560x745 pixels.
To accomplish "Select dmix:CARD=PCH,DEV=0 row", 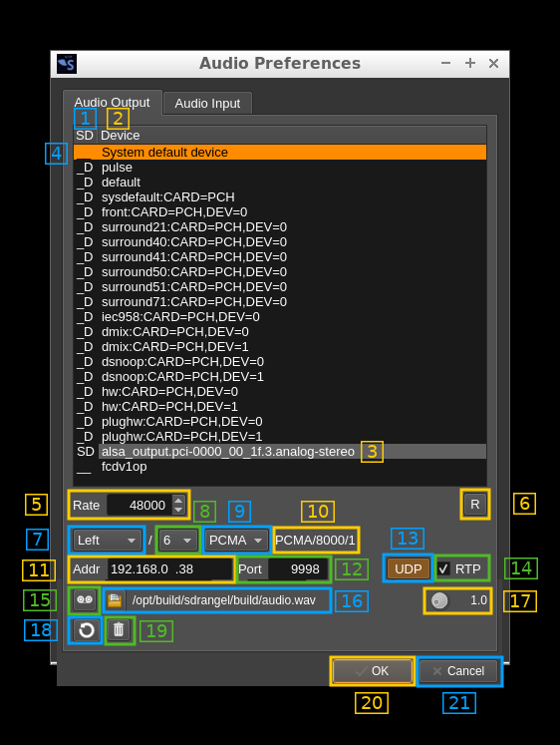I will pos(280,332).
